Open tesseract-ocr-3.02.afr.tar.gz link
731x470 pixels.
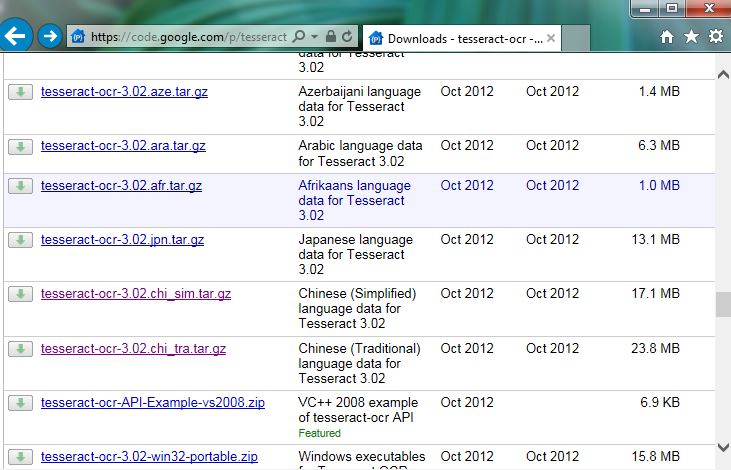coord(121,186)
